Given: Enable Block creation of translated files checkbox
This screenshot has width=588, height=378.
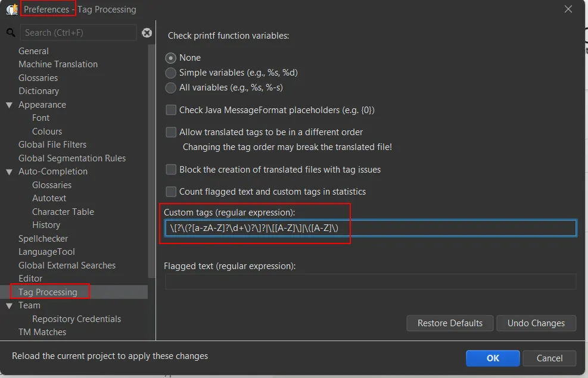Looking at the screenshot, I should coord(171,170).
